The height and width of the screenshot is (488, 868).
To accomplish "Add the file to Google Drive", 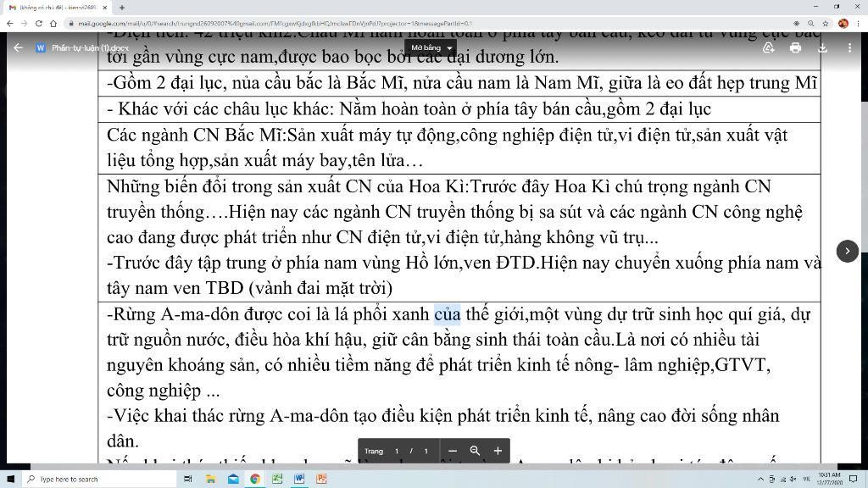I will pos(768,48).
